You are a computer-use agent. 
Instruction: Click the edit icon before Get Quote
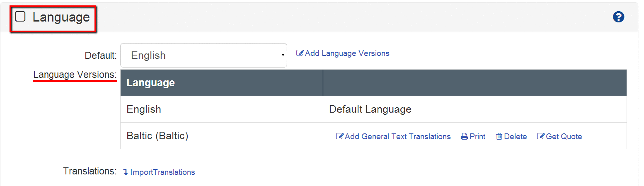541,137
